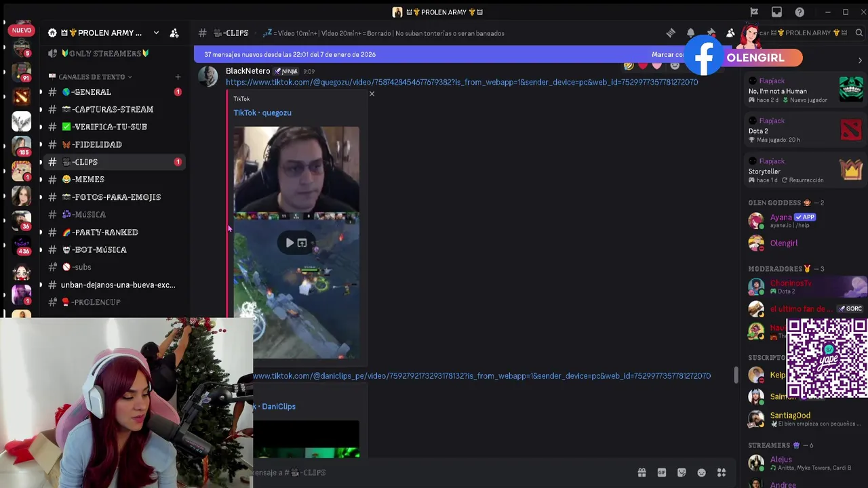Viewport: 868px width, 488px height.
Task: Click BlackNetero's avatar
Action: pyautogui.click(x=208, y=77)
